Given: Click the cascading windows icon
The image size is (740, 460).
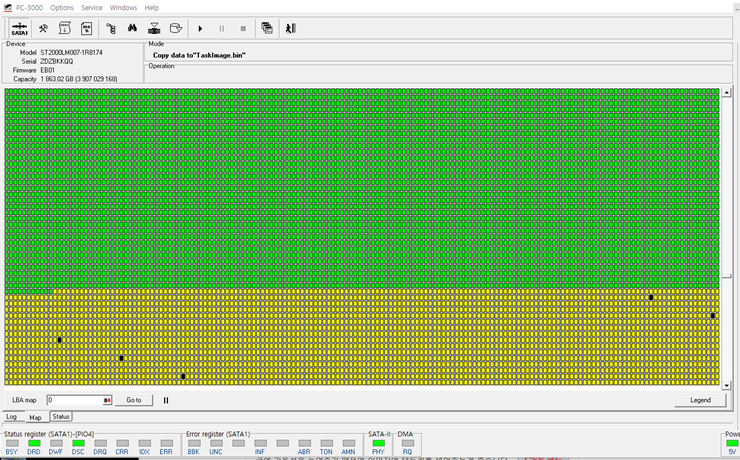Looking at the screenshot, I should [x=267, y=28].
